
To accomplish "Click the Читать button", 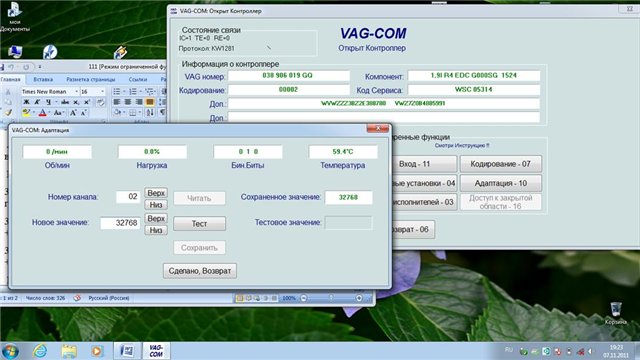I will coord(200,198).
